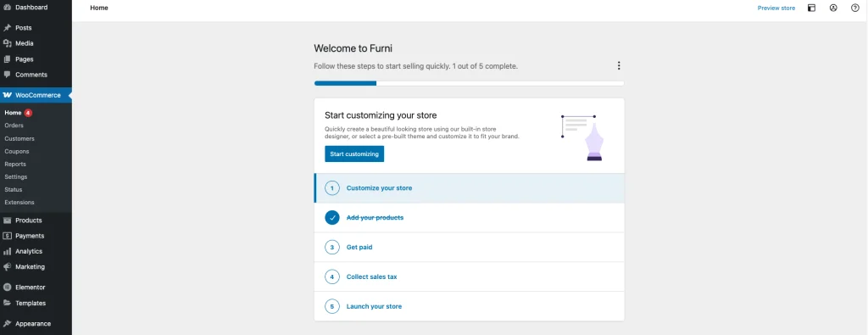Click the Home notification badge showing 4

[x=28, y=113]
